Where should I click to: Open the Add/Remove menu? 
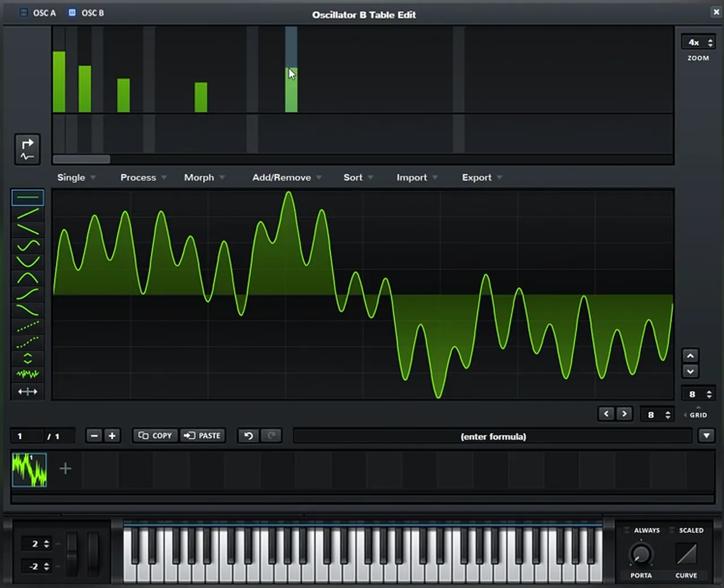pyautogui.click(x=287, y=178)
